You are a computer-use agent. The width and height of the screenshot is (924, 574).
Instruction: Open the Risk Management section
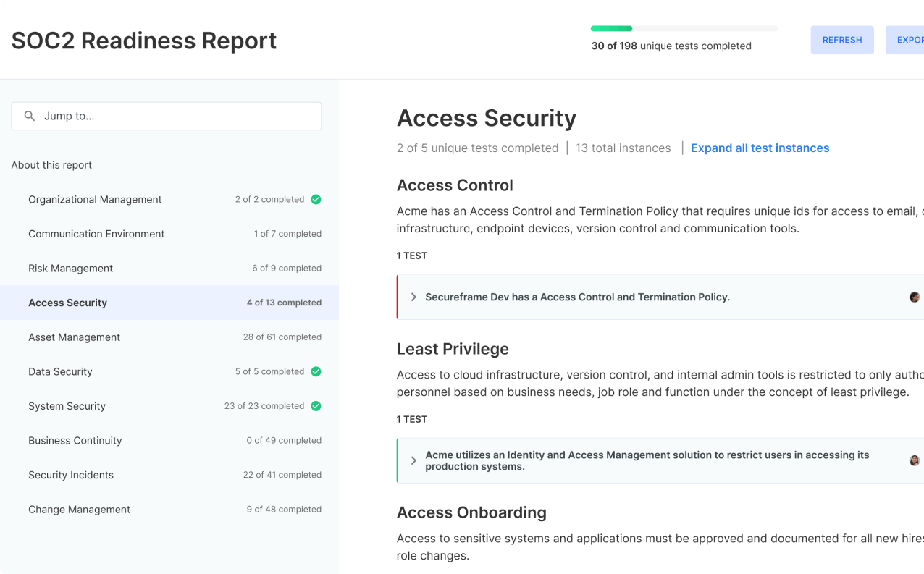point(71,268)
